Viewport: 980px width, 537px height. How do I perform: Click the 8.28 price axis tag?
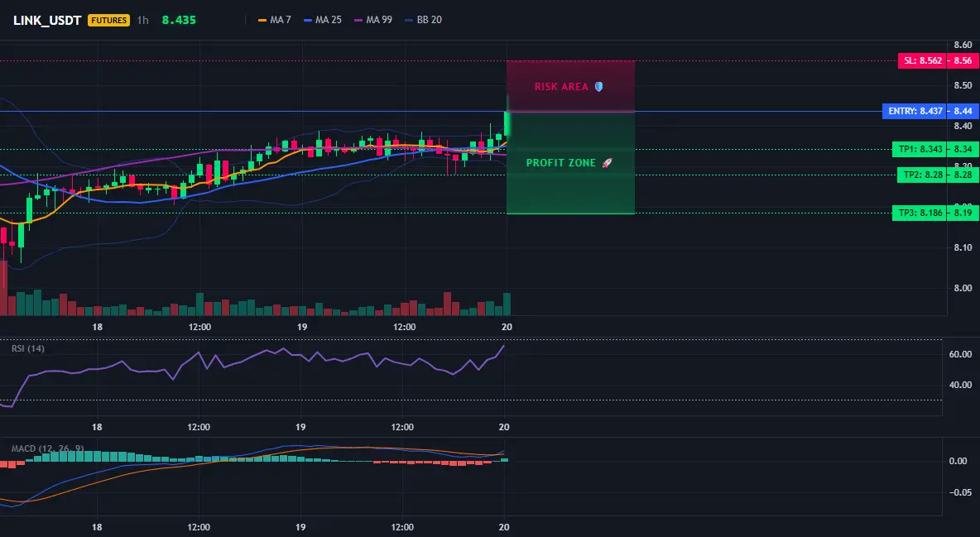963,175
